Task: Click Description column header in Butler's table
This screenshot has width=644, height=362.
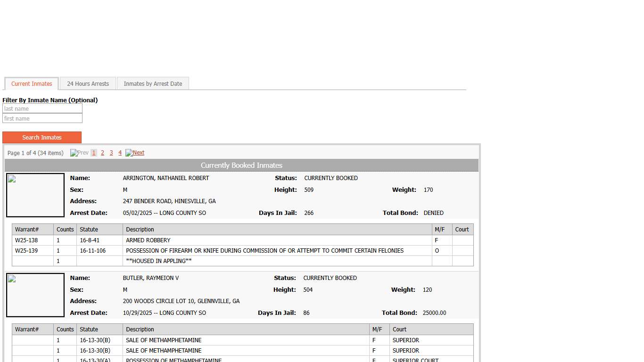Action: (140, 329)
